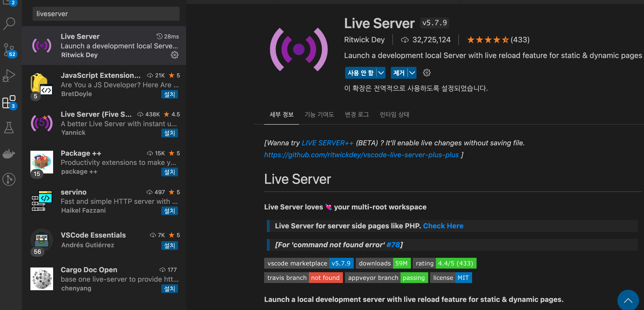Open Extensions view icon in activity bar

point(9,102)
